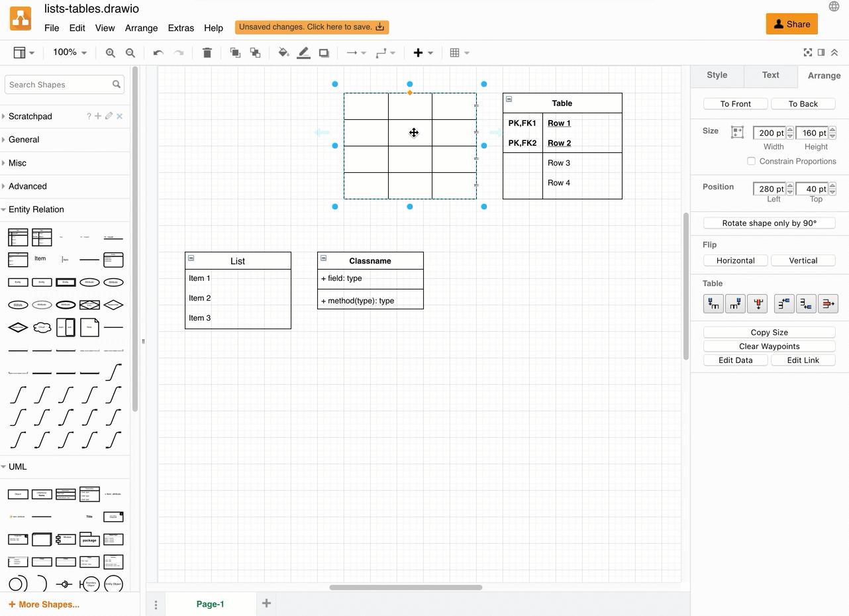The width and height of the screenshot is (849, 616).
Task: Switch to the Text tab in right panel
Action: click(x=770, y=75)
